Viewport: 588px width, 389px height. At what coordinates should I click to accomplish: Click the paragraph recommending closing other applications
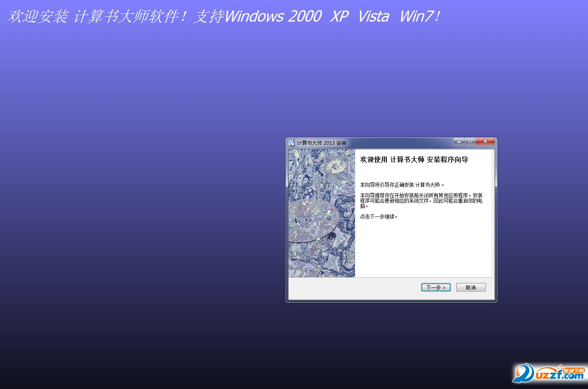421,201
